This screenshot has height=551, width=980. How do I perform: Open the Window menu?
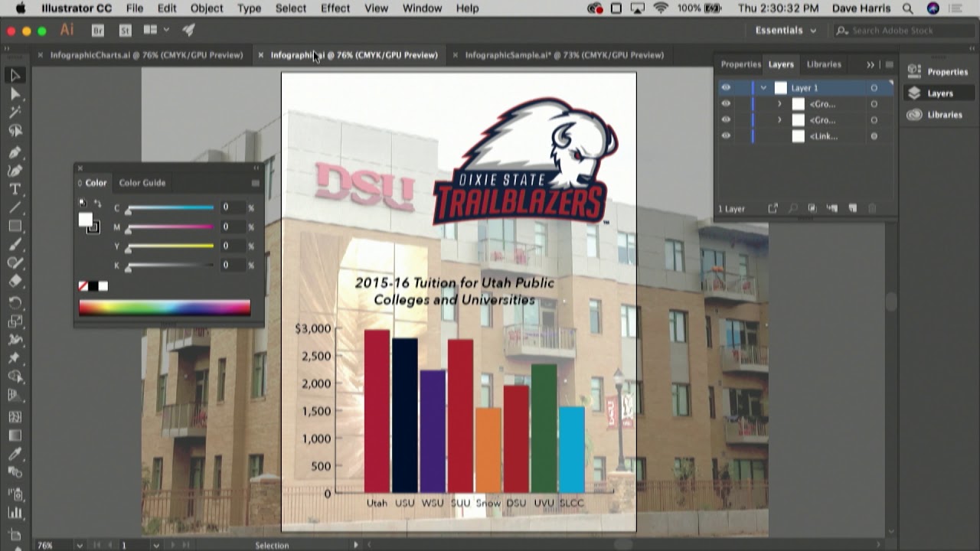tap(422, 8)
